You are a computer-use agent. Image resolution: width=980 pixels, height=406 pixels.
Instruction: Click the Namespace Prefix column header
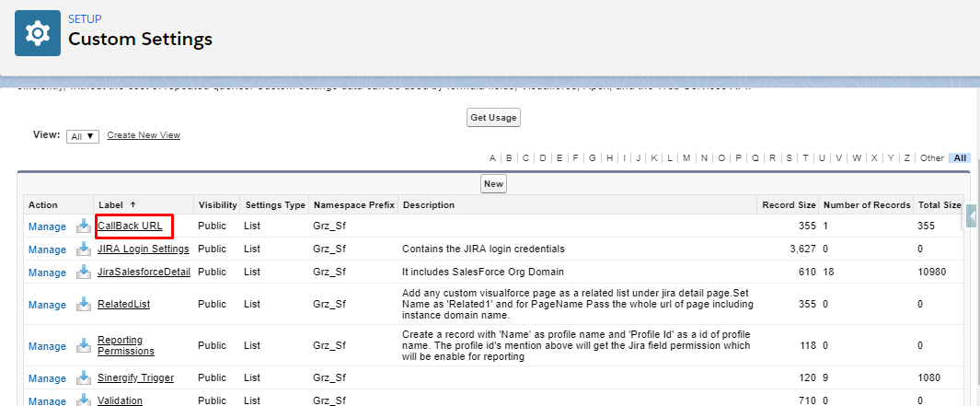pyautogui.click(x=353, y=204)
